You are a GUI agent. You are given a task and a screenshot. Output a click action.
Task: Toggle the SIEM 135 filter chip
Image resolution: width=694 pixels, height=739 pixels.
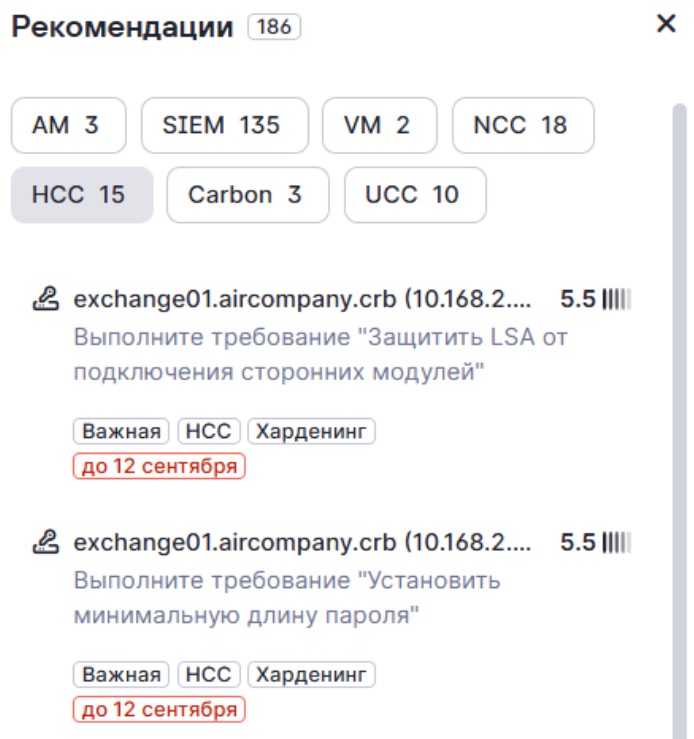[x=222, y=125]
